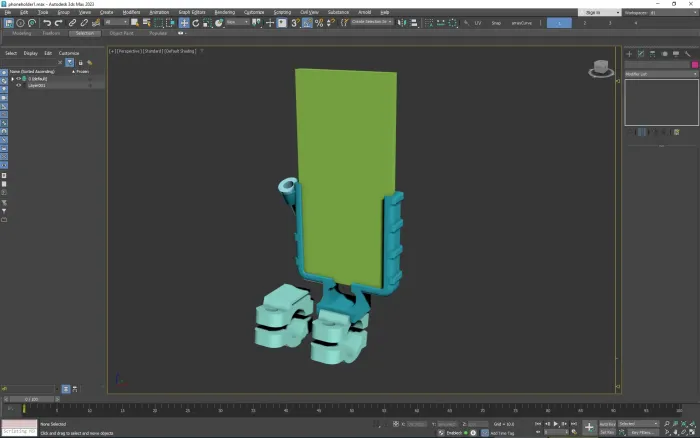This screenshot has width=700, height=438.
Task: Click the pink object color swatch
Action: pos(695,65)
